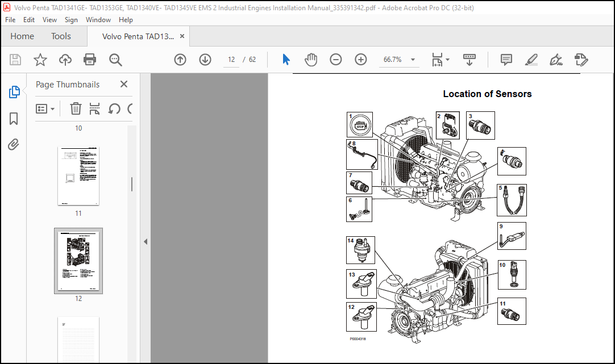Viewport: 615px width, 364px height.
Task: Expand fit page options dropdown arrow
Action: tap(447, 60)
